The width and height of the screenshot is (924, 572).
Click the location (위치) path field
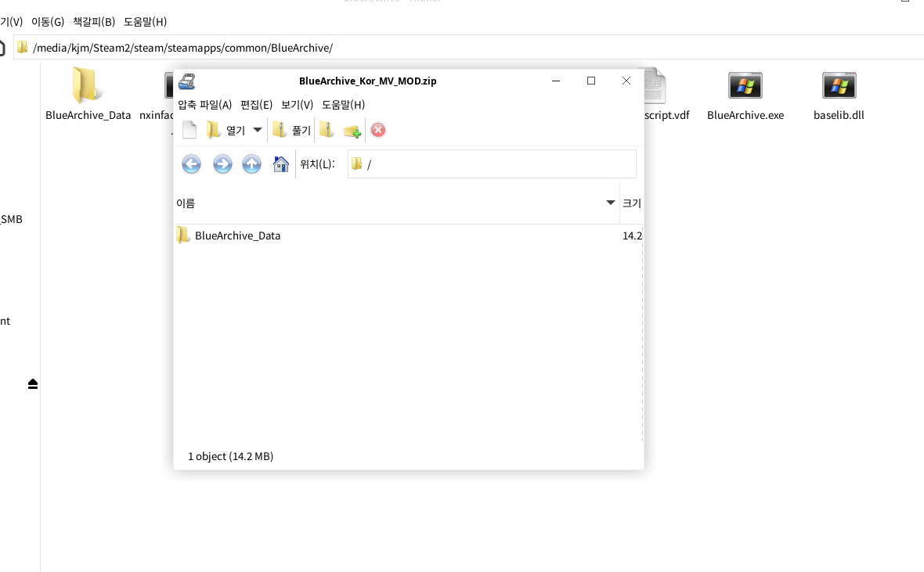coord(492,164)
